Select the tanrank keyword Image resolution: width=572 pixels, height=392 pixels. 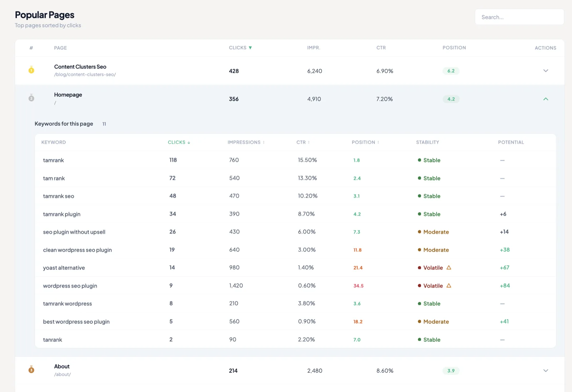tap(52, 339)
